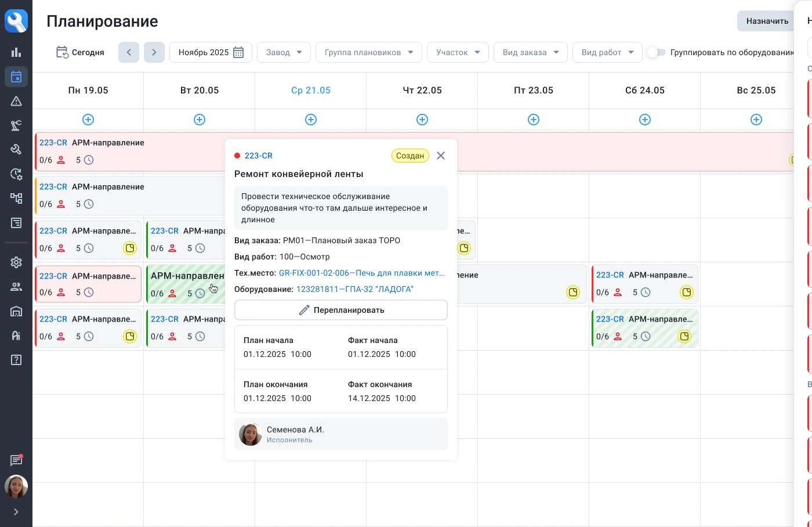The width and height of the screenshot is (812, 527).
Task: Open the Завод dropdown filter
Action: point(284,52)
